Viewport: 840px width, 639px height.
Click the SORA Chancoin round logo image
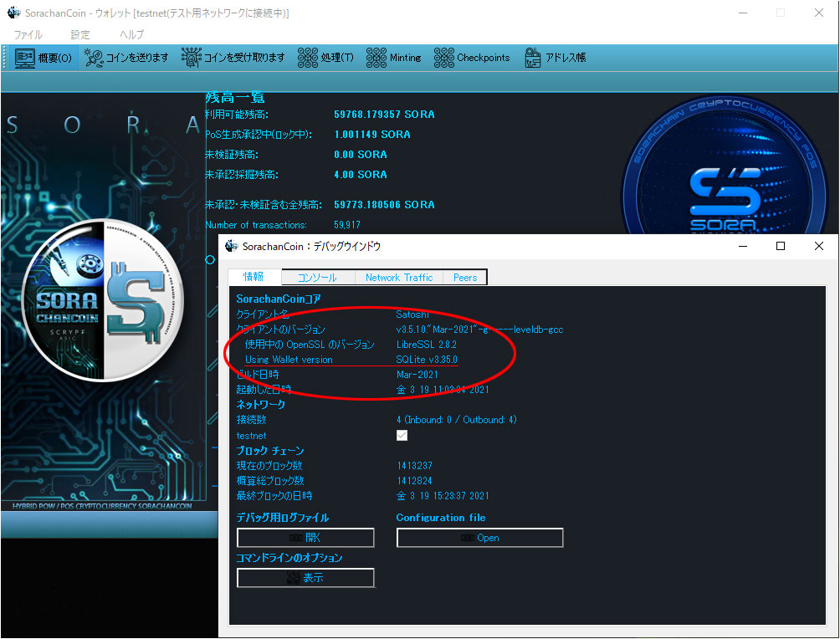[x=103, y=300]
